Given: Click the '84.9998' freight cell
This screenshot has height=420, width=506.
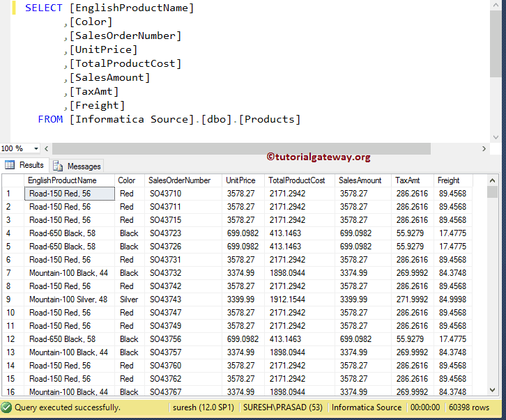Looking at the screenshot, I should [453, 300].
